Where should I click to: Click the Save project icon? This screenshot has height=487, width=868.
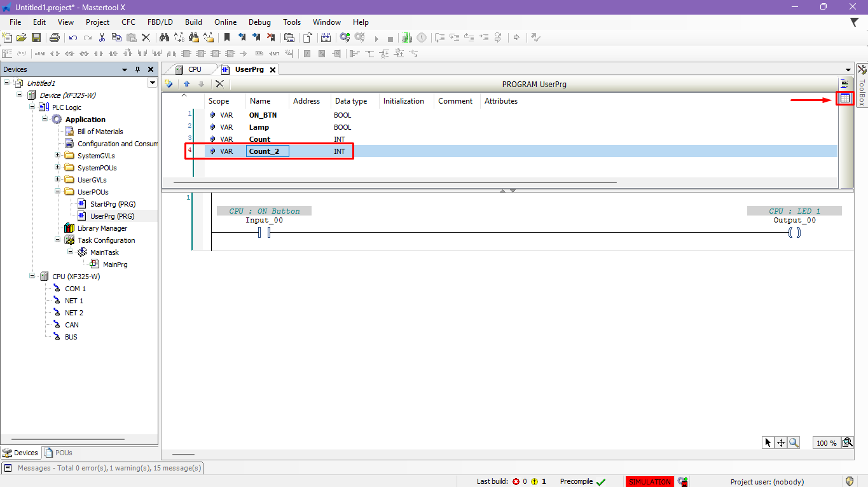coord(36,38)
